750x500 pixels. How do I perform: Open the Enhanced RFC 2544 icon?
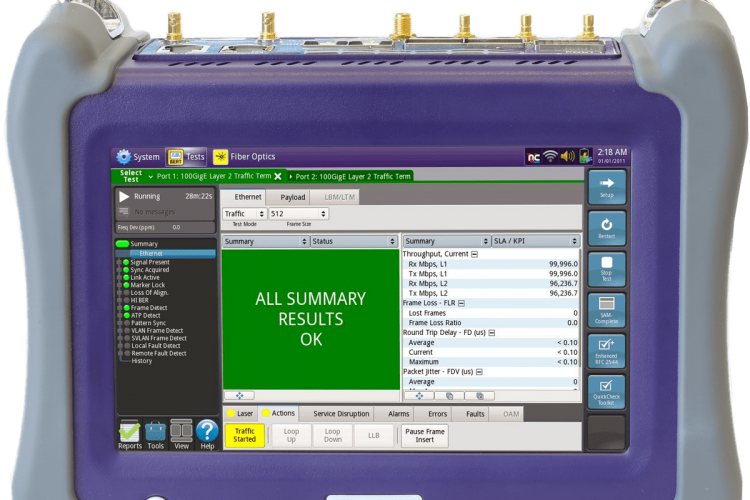tap(606, 351)
